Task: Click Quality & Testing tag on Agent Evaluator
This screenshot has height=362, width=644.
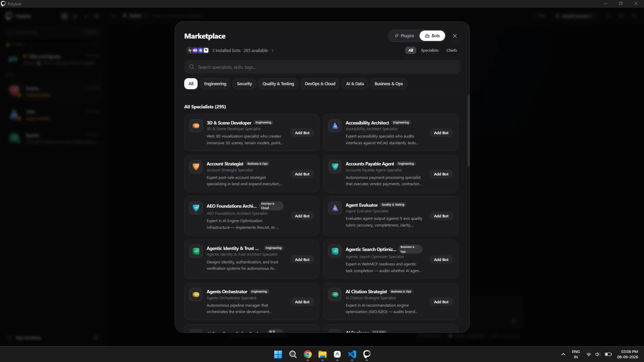Action: (x=393, y=205)
